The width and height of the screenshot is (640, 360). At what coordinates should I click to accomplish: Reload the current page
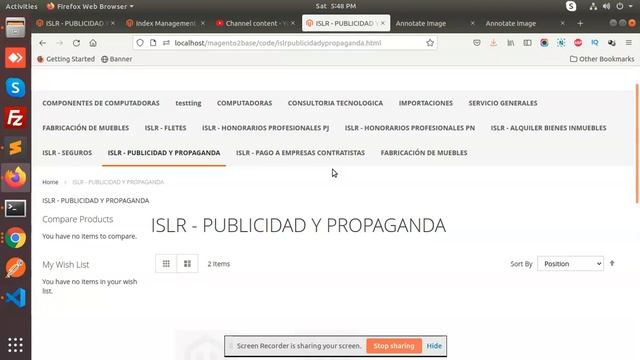[76, 43]
